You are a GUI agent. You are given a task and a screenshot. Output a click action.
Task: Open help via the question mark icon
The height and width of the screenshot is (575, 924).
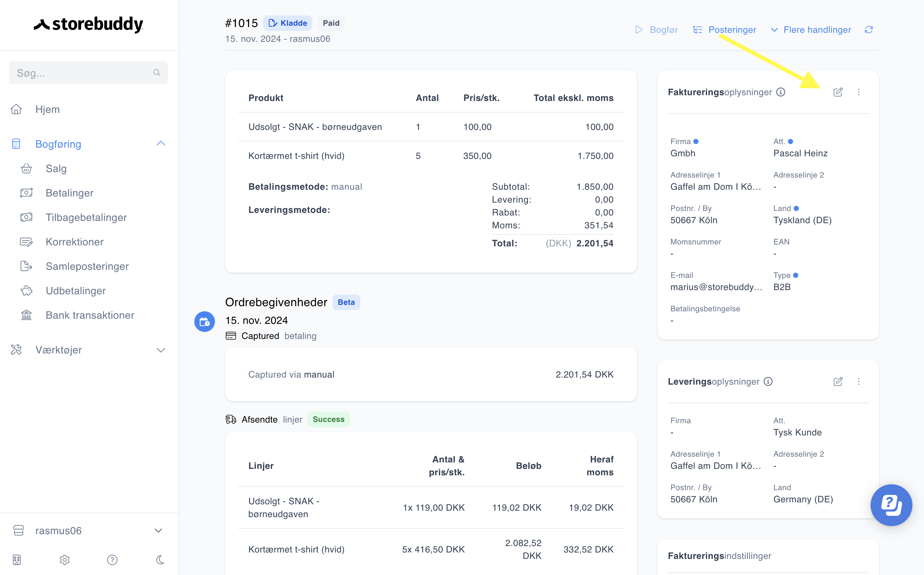(112, 560)
